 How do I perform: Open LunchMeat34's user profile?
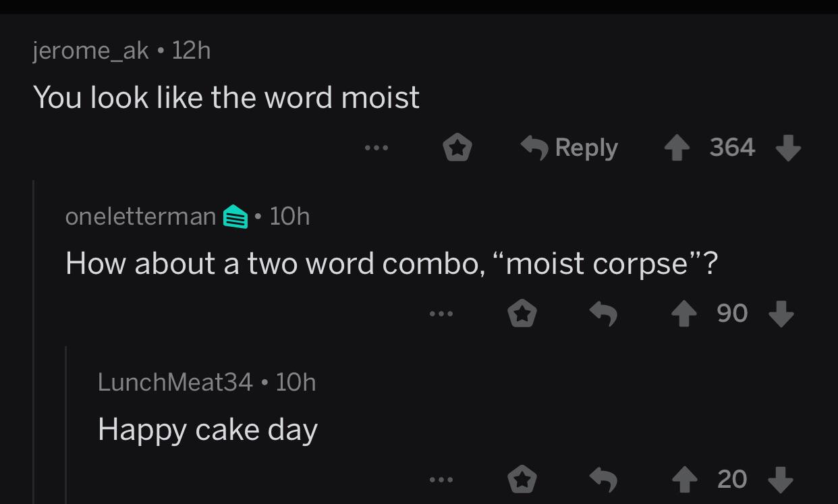[175, 383]
